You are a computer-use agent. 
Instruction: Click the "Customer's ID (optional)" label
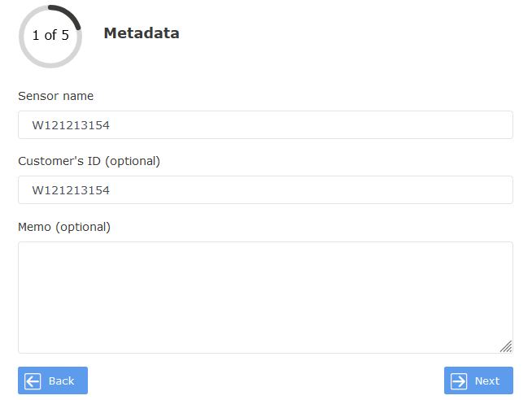89,161
